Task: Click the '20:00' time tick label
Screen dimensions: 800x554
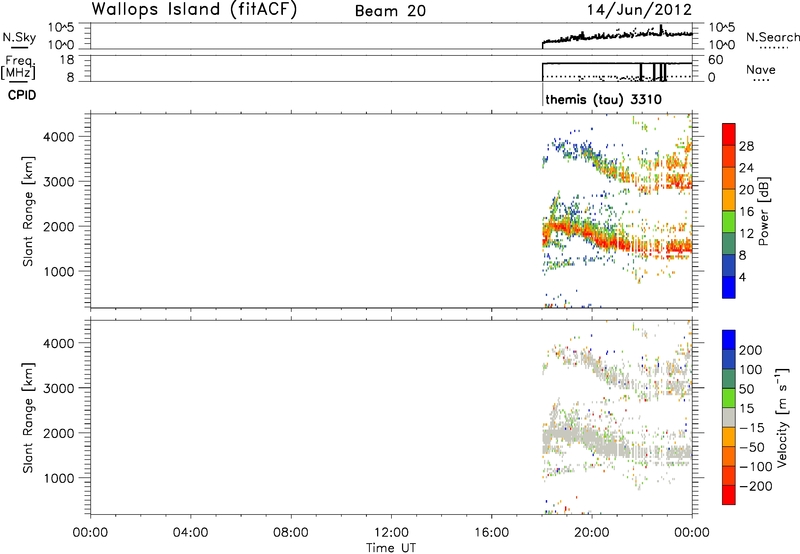Action: click(x=591, y=533)
